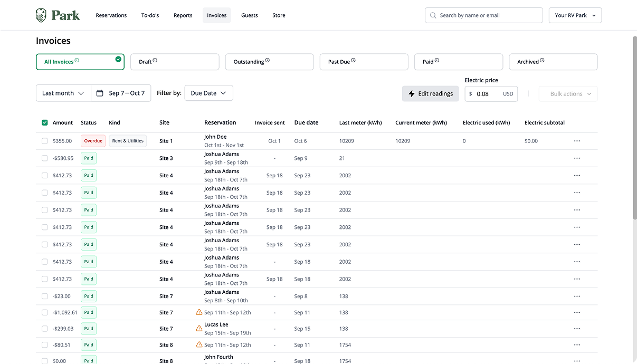Open the Last month period dropdown
Image resolution: width=637 pixels, height=364 pixels.
63,93
